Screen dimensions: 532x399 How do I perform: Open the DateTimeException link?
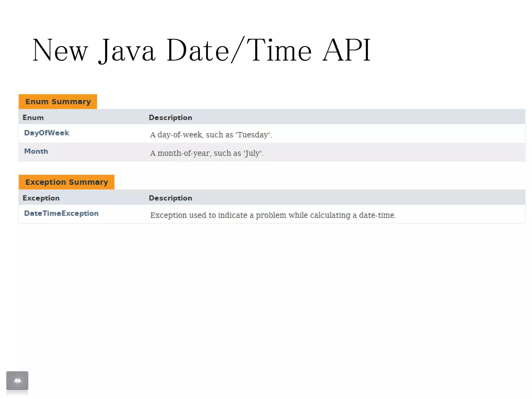click(61, 214)
